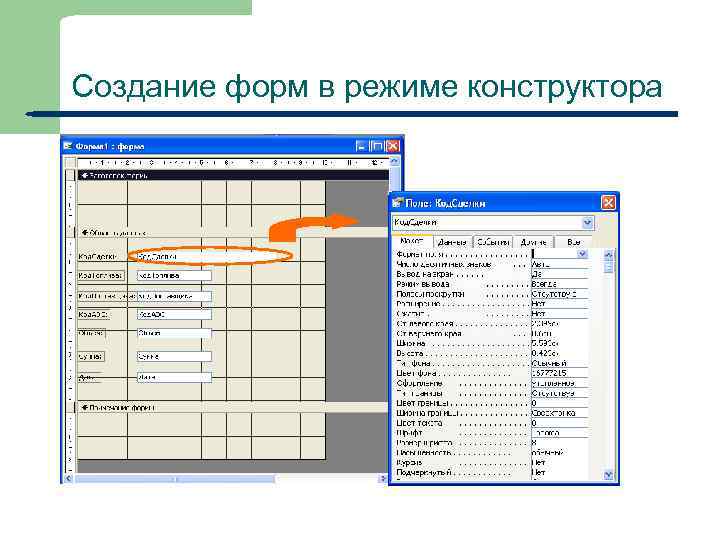The image size is (720, 540).
Task: Select the Дата label
Action: click(89, 377)
